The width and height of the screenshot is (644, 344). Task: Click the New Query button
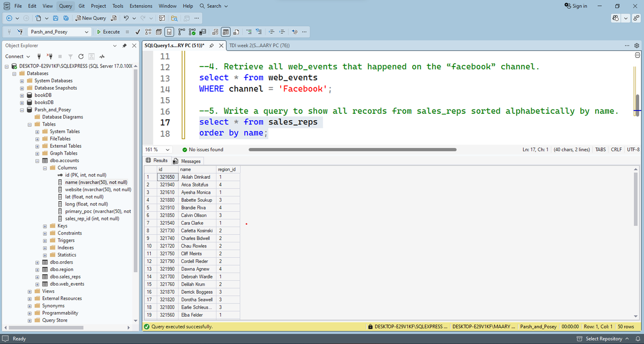tap(91, 18)
